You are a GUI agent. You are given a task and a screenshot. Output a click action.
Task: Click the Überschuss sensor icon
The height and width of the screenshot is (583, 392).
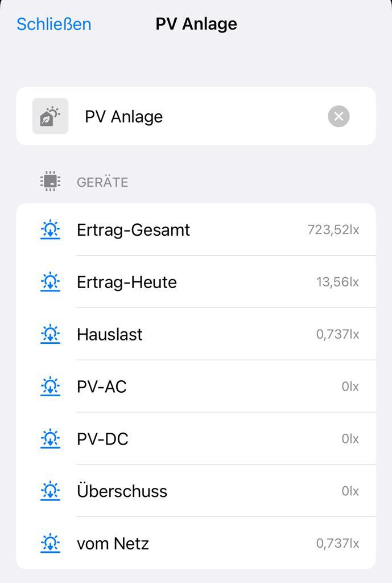pyautogui.click(x=51, y=491)
